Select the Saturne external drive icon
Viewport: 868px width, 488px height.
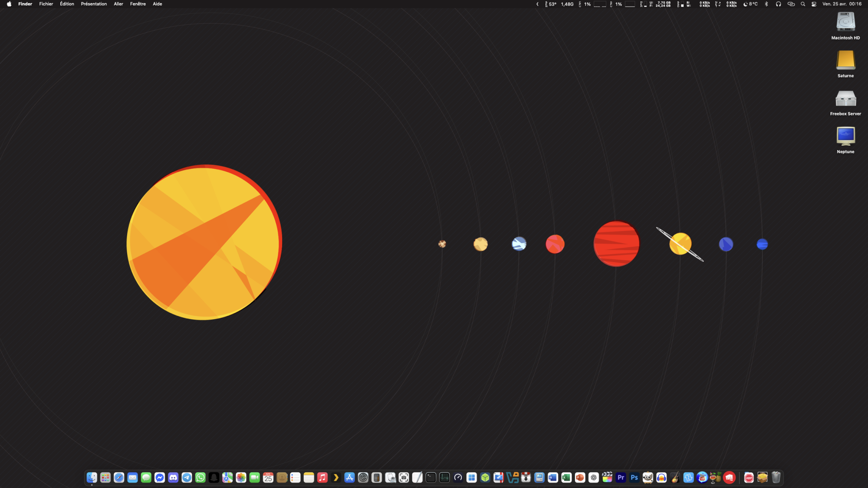pos(845,60)
